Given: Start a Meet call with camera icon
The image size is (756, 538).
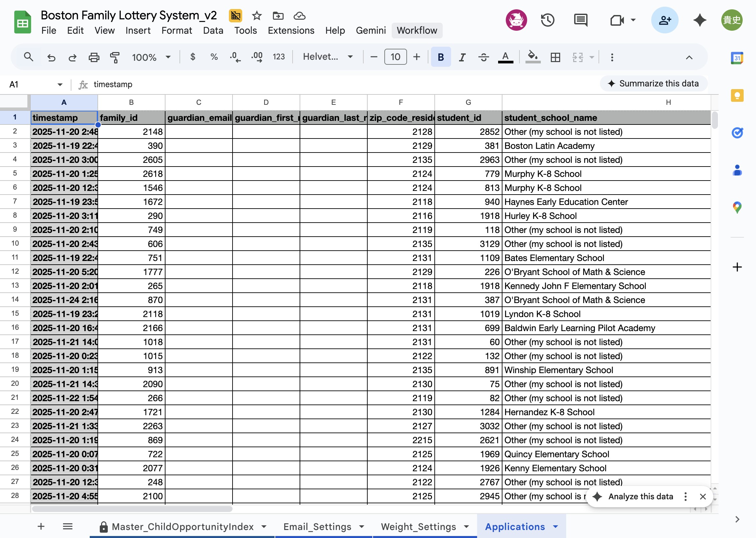Looking at the screenshot, I should (617, 20).
